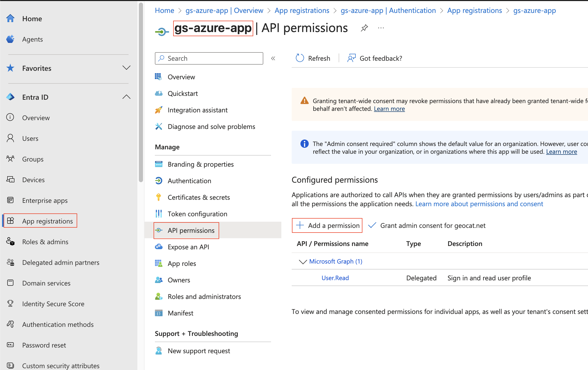Open the Agents section in the sidebar
Screen dimensions: 588x370
pyautogui.click(x=32, y=39)
